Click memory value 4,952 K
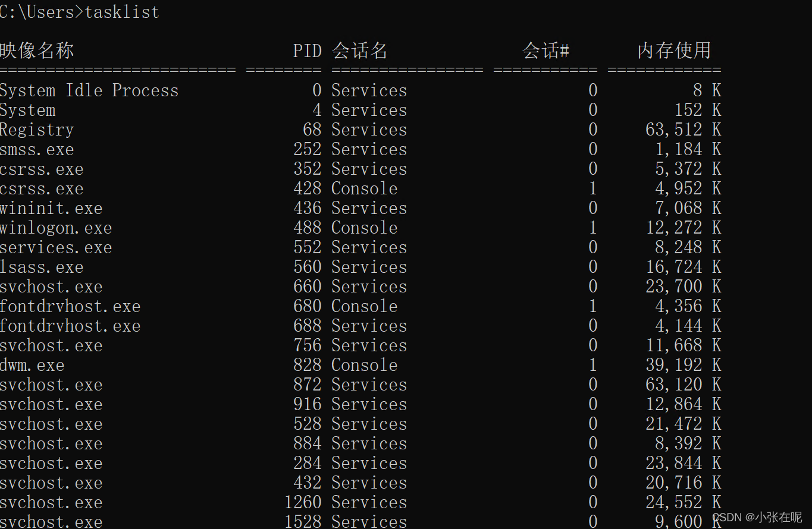812x529 pixels. pyautogui.click(x=688, y=188)
